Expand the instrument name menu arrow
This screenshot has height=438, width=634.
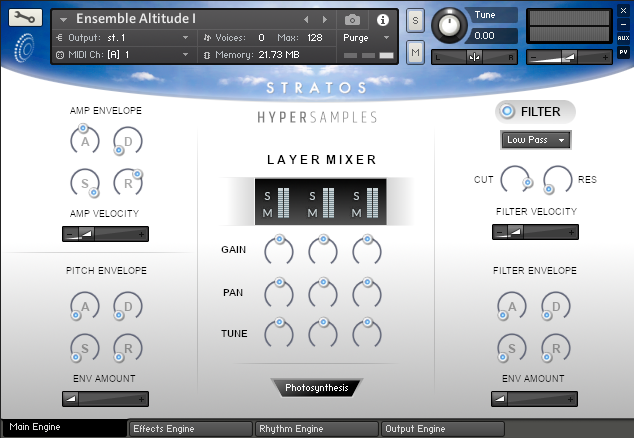point(63,19)
